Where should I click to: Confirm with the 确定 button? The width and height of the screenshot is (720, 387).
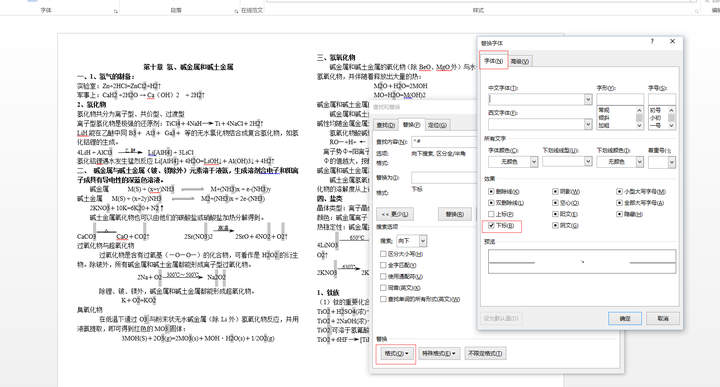point(625,319)
